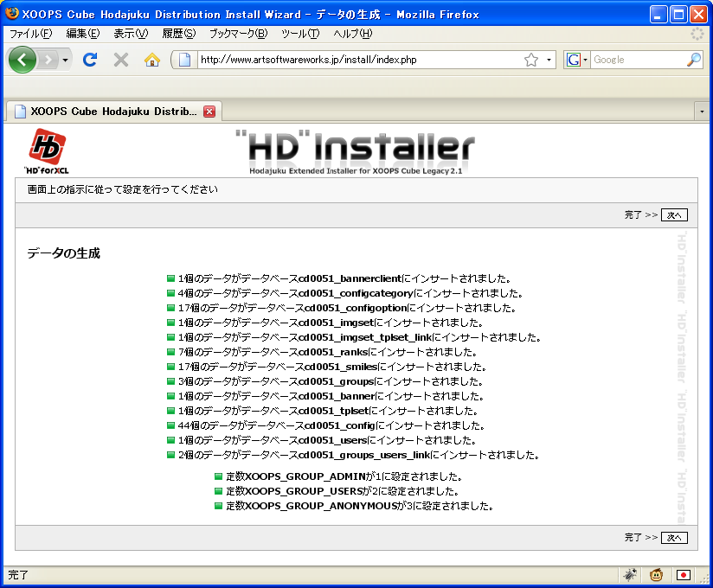Image resolution: width=713 pixels, height=588 pixels.
Task: Click the green Back navigation button
Action: tap(22, 60)
